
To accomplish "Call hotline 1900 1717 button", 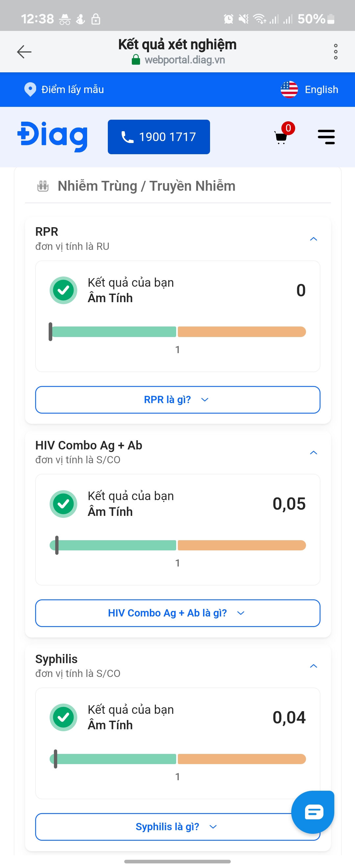I will coord(159,137).
